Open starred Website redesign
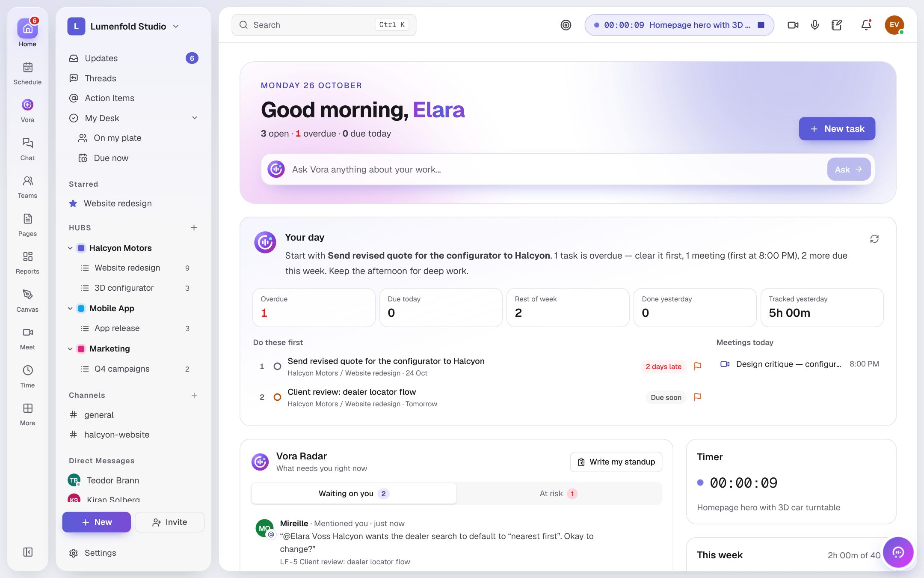 click(133, 203)
